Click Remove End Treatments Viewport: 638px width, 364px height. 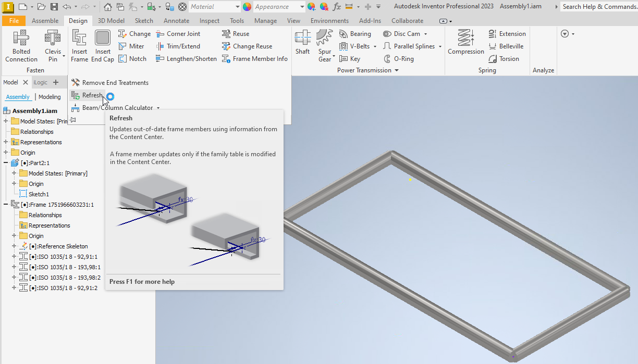coord(109,83)
